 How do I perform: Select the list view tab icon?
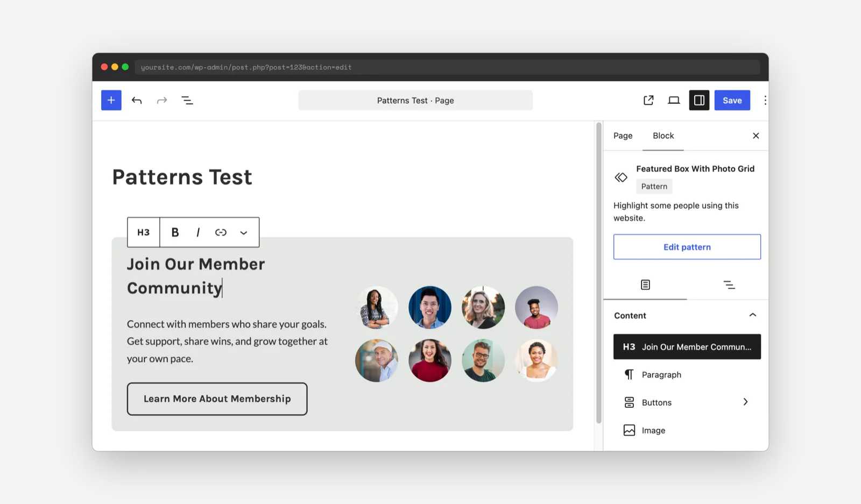pyautogui.click(x=729, y=285)
